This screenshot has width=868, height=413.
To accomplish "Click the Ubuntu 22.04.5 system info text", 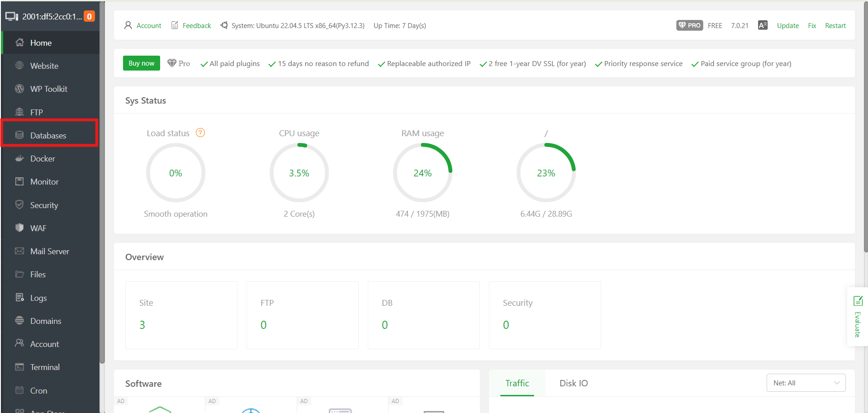I will pyautogui.click(x=298, y=25).
